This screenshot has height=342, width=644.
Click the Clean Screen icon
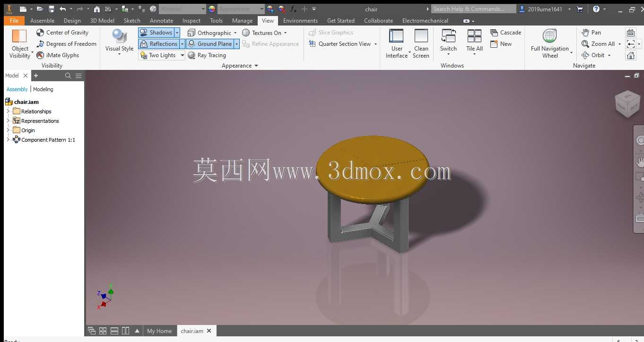click(x=421, y=36)
